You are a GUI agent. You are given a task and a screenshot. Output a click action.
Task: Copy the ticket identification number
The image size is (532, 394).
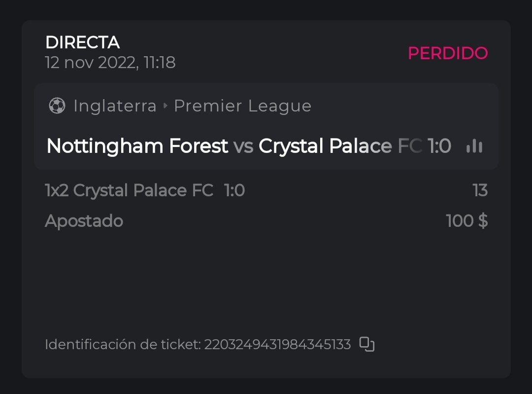click(366, 344)
